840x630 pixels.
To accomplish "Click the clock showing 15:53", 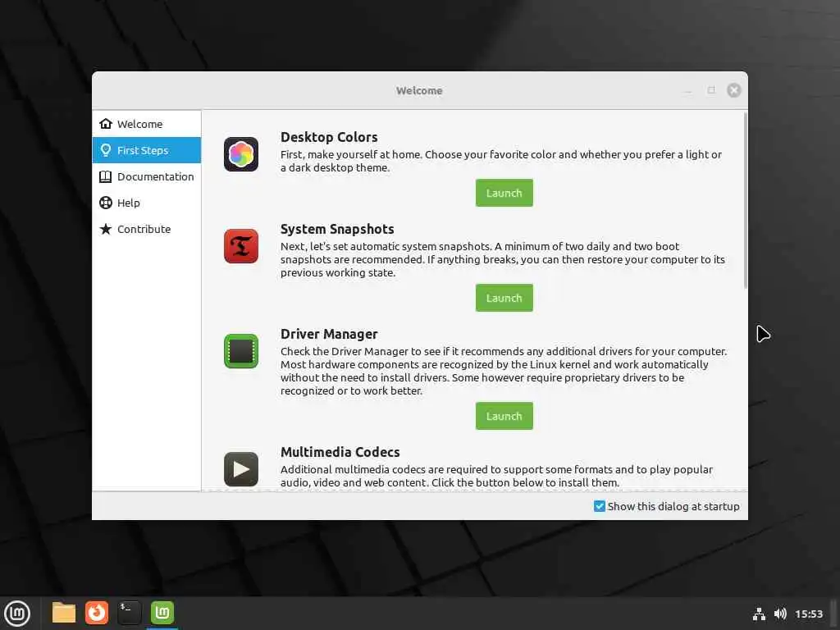I will pos(808,614).
